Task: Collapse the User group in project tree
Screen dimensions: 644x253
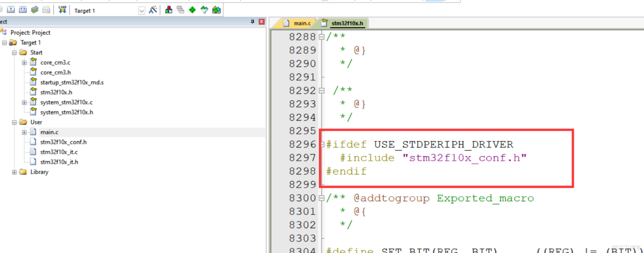Action: 14,122
